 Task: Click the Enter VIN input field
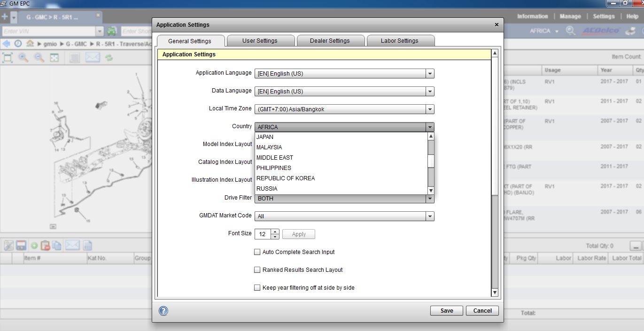(48, 31)
